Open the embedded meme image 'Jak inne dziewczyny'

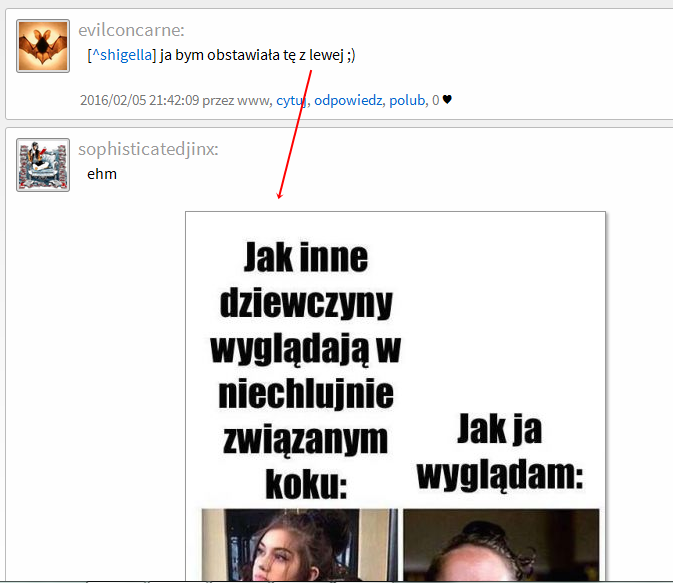tap(395, 396)
